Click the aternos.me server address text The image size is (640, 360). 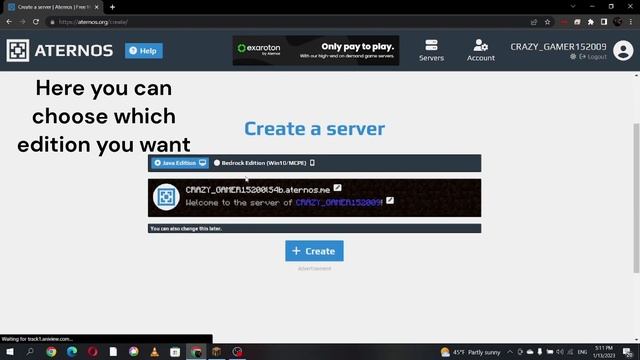tap(258, 190)
